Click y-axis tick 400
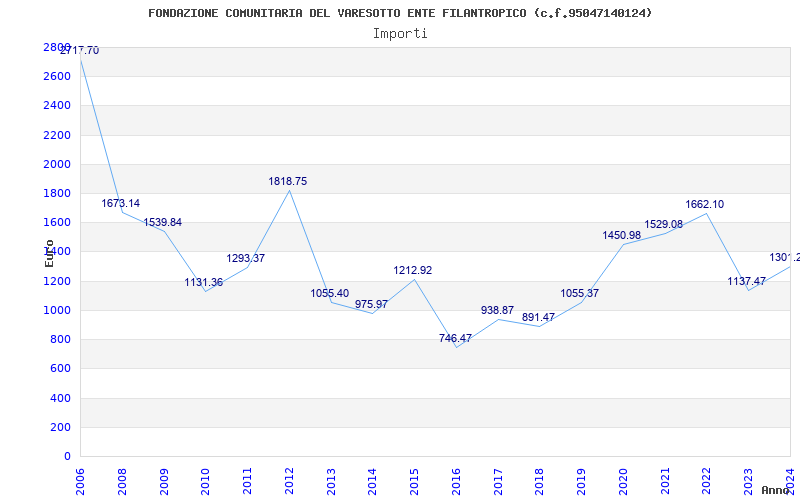 [x=60, y=398]
